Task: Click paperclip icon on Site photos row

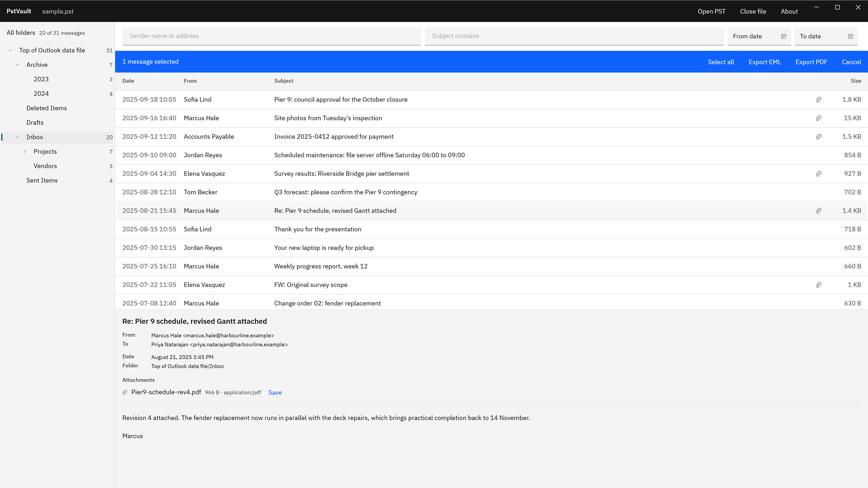Action: [819, 118]
